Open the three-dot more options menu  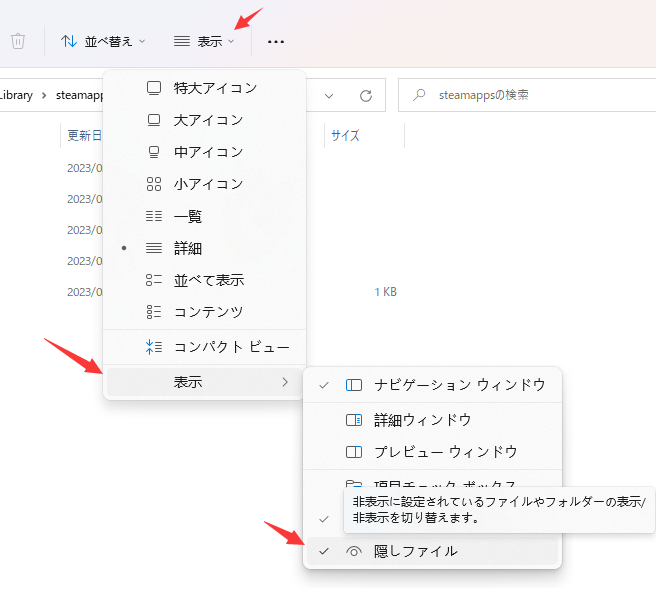click(x=276, y=41)
